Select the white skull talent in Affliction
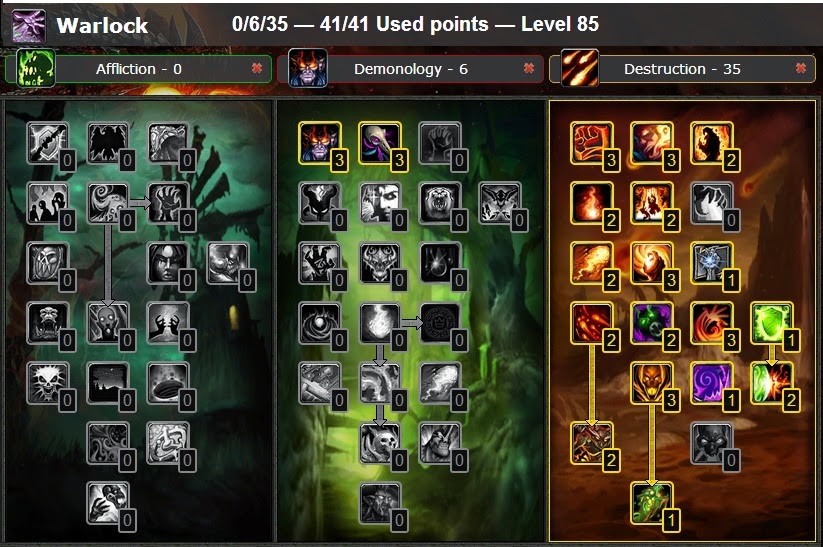Screen dimensions: 823x547 click(x=48, y=383)
